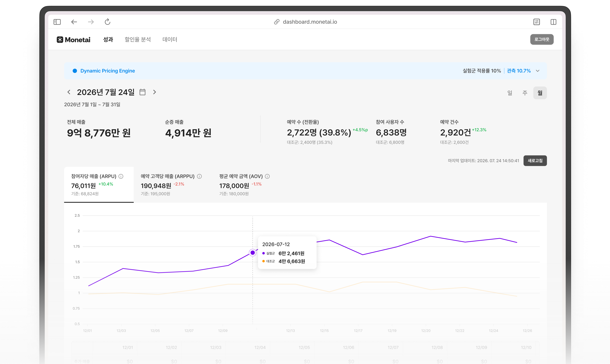610x364 pixels.
Task: Go to the previous period arrow
Action: click(x=69, y=92)
